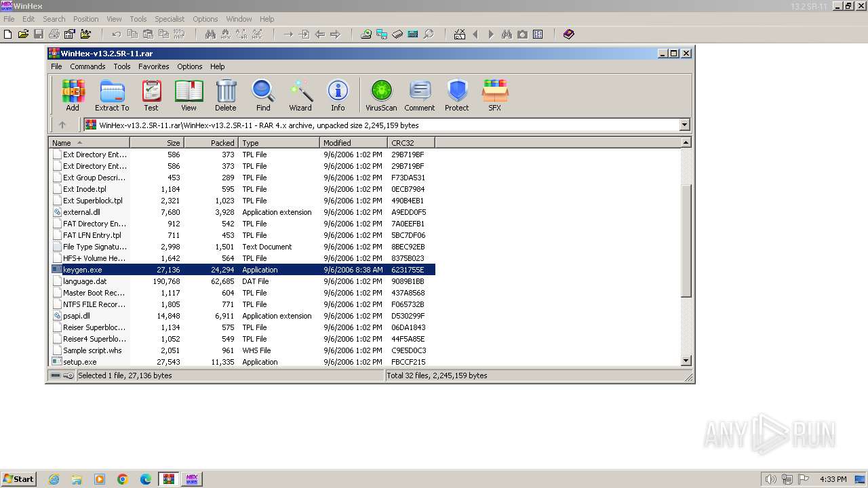Sort by Type column header

click(x=279, y=143)
